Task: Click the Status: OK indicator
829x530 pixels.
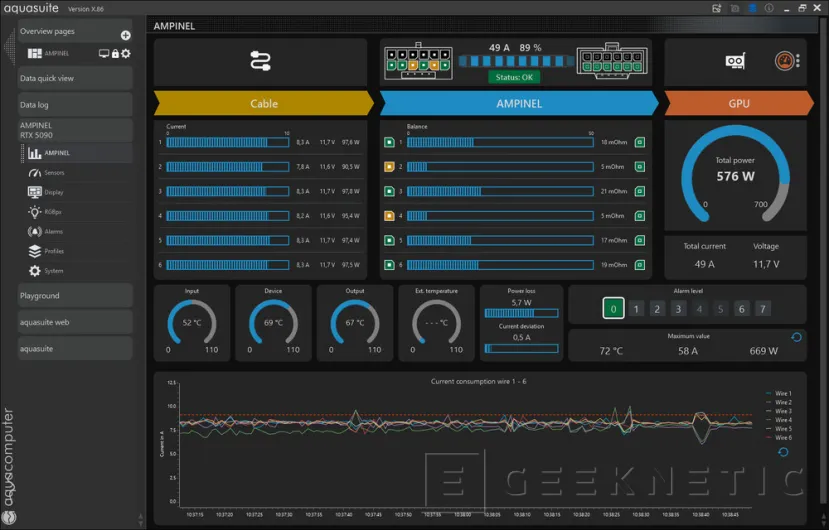Action: 514,77
